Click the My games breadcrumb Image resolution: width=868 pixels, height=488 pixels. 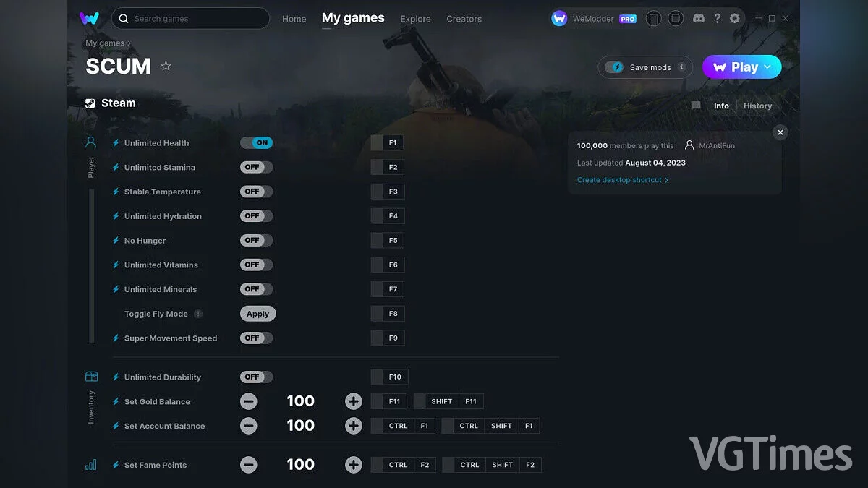coord(105,43)
